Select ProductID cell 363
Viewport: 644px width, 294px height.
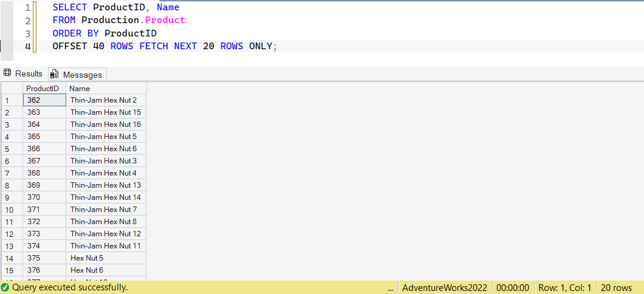click(44, 112)
